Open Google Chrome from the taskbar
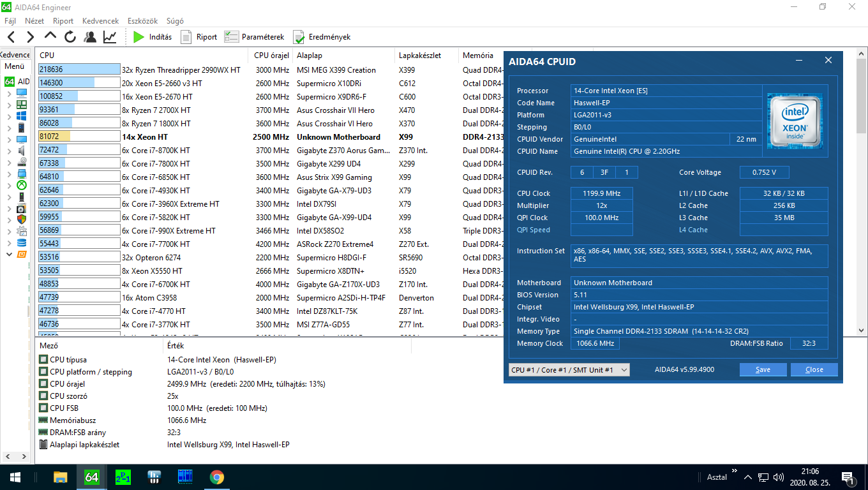This screenshot has height=490, width=868. coord(216,477)
